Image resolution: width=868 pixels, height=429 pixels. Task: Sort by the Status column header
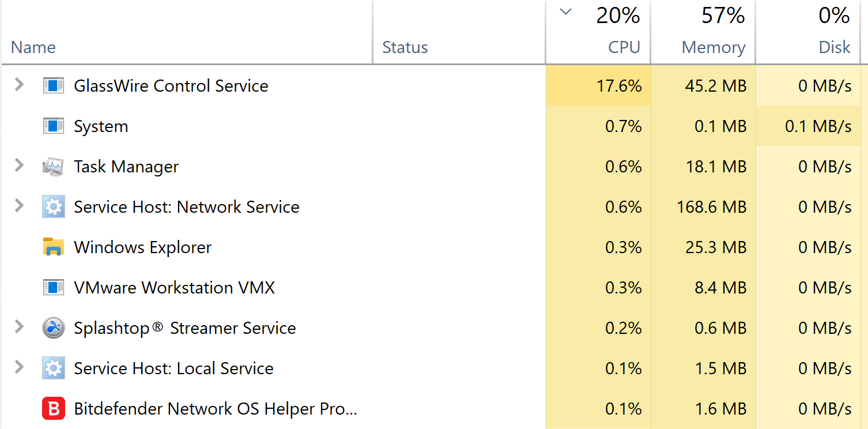point(405,47)
